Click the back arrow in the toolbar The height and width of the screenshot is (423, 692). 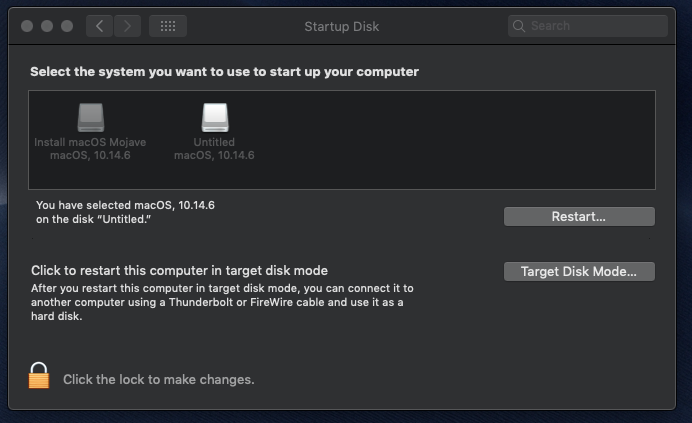[x=100, y=26]
